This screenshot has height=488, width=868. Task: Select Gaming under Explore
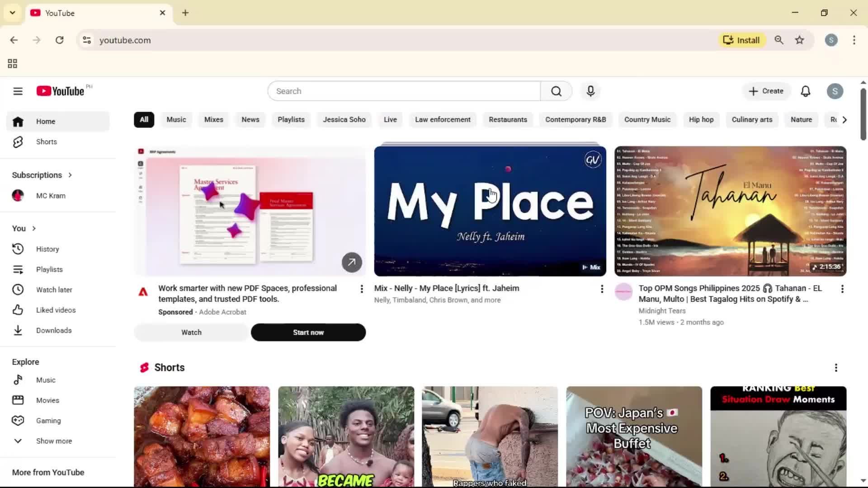(x=48, y=420)
